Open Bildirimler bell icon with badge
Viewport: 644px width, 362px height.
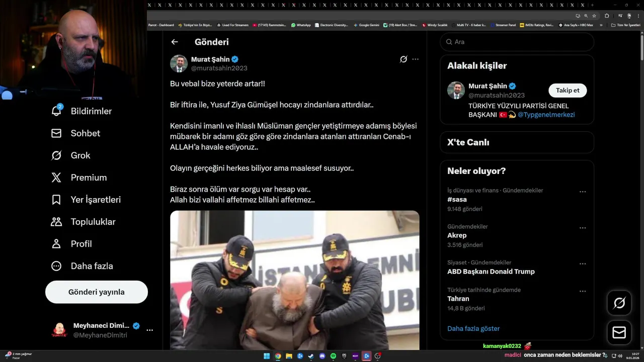57,111
